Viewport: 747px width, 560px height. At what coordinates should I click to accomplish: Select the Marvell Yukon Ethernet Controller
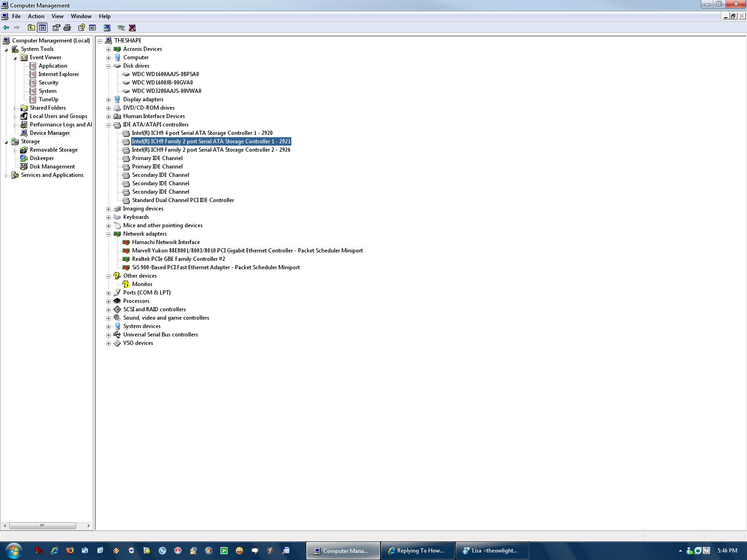247,251
